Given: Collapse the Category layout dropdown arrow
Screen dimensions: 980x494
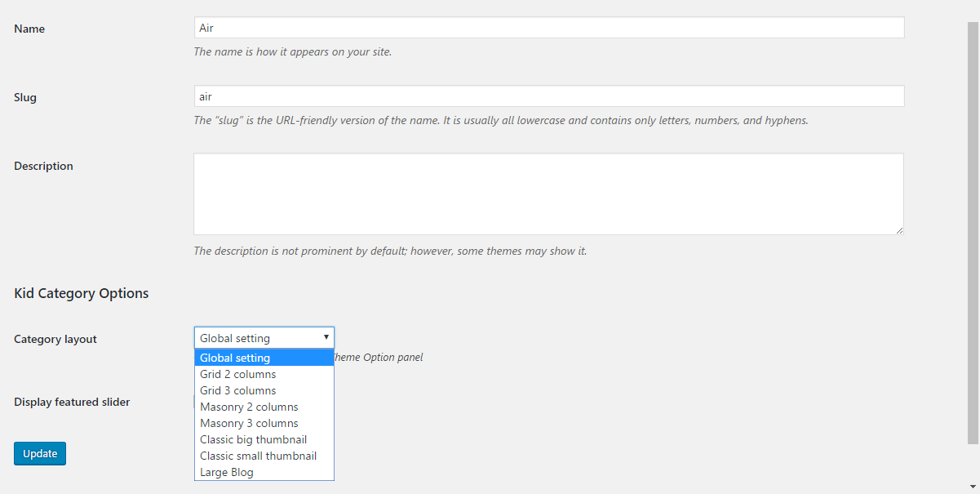Looking at the screenshot, I should (x=326, y=337).
